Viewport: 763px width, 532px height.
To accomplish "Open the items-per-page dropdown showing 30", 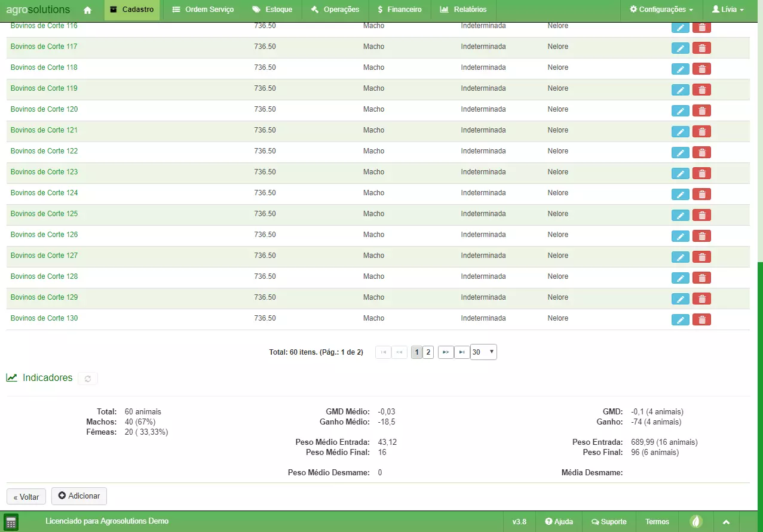I will [x=483, y=352].
